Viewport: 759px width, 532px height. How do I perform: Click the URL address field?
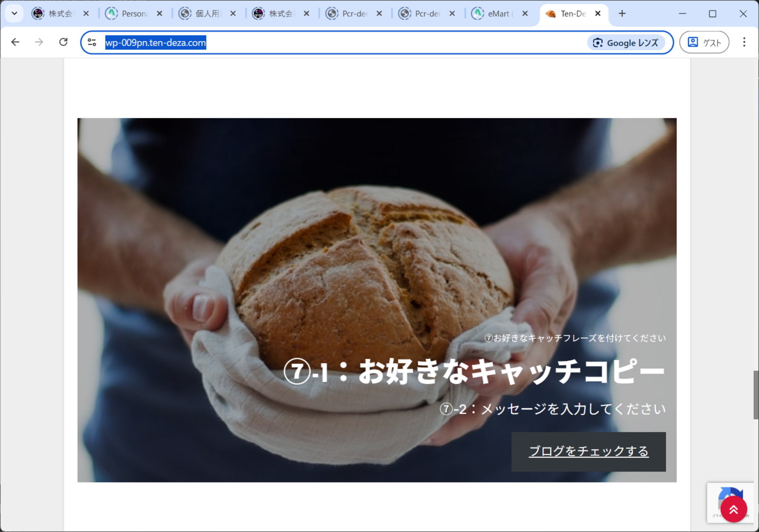pyautogui.click(x=334, y=43)
